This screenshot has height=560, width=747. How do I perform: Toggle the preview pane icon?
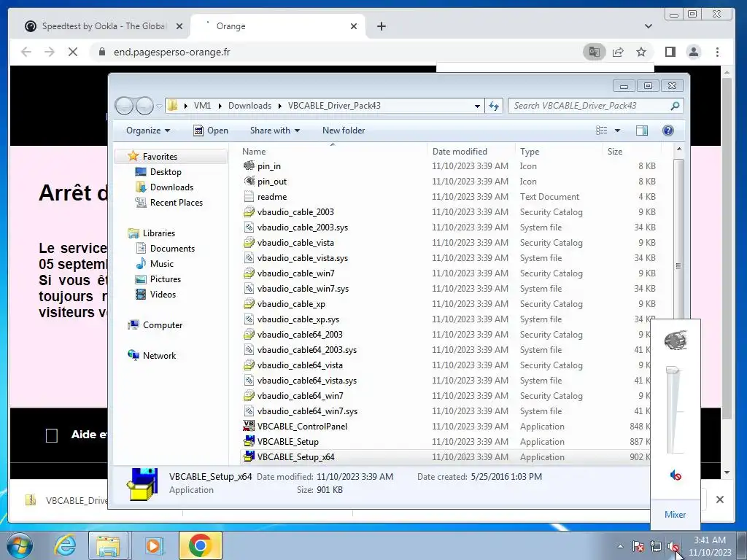pyautogui.click(x=642, y=131)
